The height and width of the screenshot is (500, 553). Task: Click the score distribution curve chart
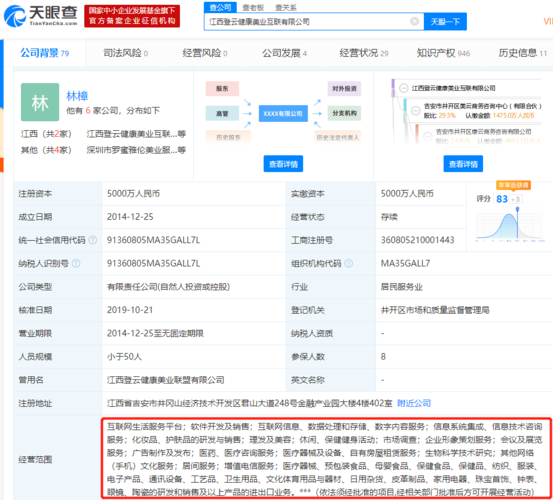[x=510, y=225]
